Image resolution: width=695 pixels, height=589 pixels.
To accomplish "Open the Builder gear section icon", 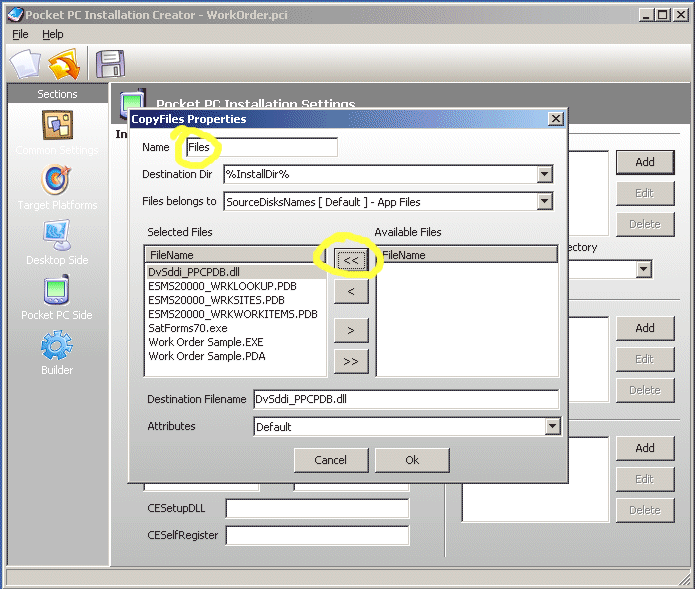I will (57, 345).
